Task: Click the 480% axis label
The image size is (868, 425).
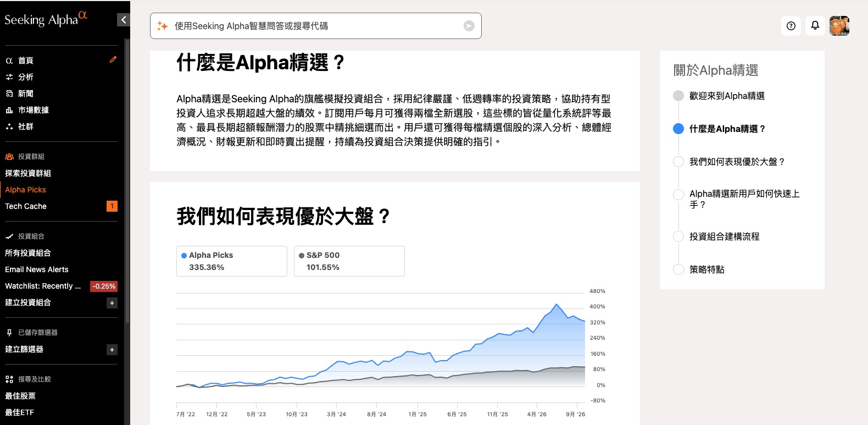Action: coord(597,291)
